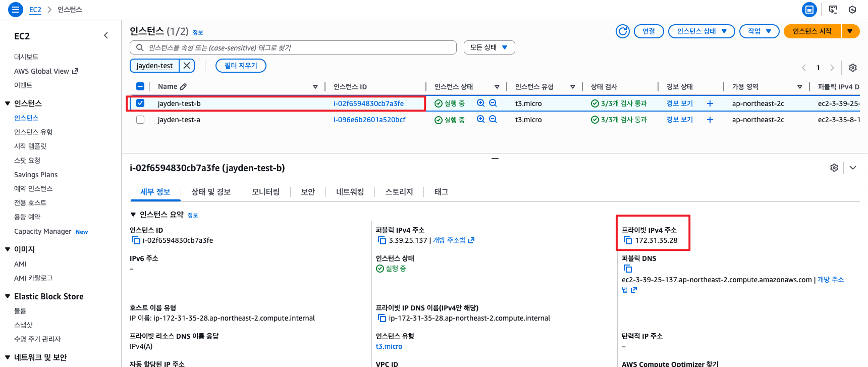Add alarm plus icon for jayden-test-b
This screenshot has width=868, height=367.
(710, 103)
